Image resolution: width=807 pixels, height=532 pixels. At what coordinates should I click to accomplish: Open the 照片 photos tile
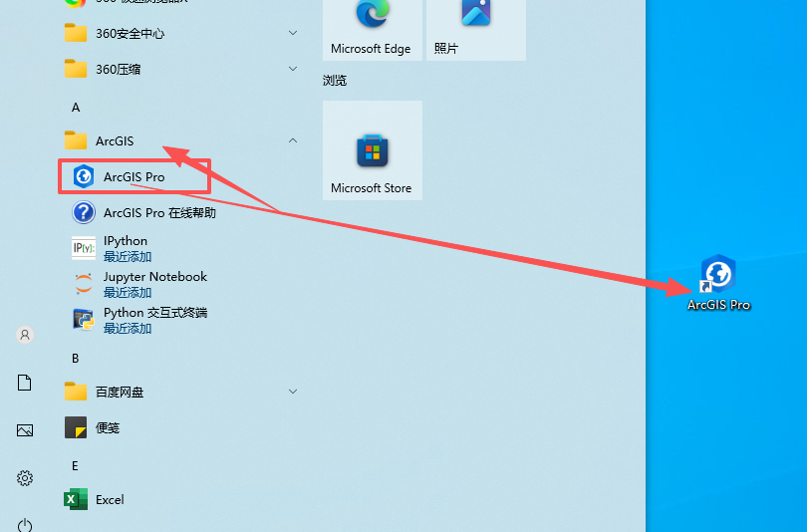475,28
